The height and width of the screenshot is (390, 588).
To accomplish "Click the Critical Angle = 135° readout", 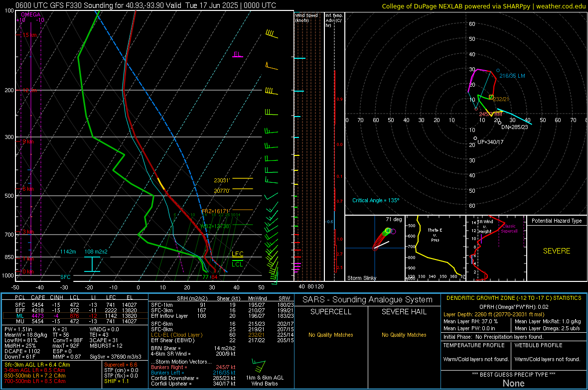I will click(376, 200).
